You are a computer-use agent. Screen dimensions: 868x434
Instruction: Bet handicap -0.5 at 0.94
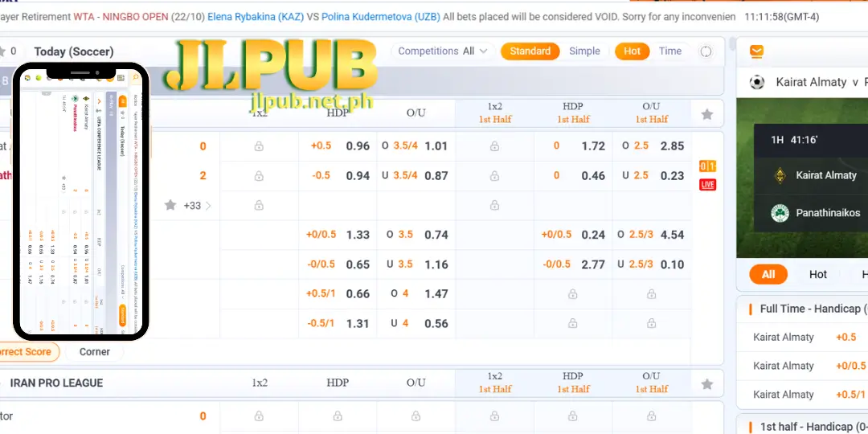[x=338, y=176]
